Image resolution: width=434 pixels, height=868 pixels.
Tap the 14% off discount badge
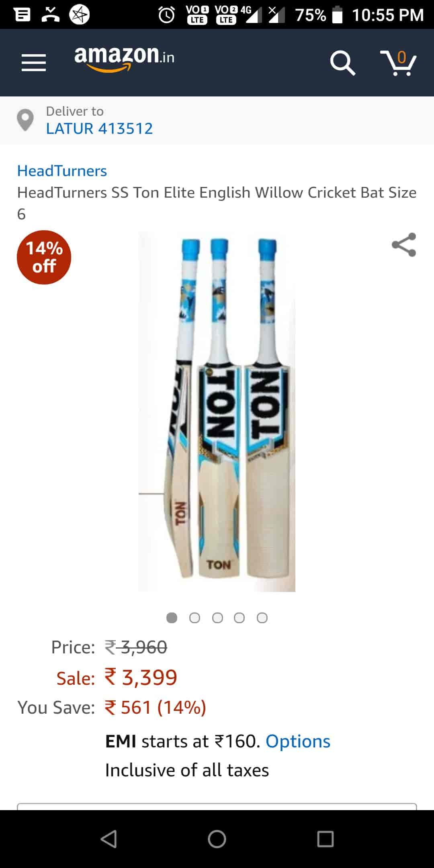coord(44,257)
